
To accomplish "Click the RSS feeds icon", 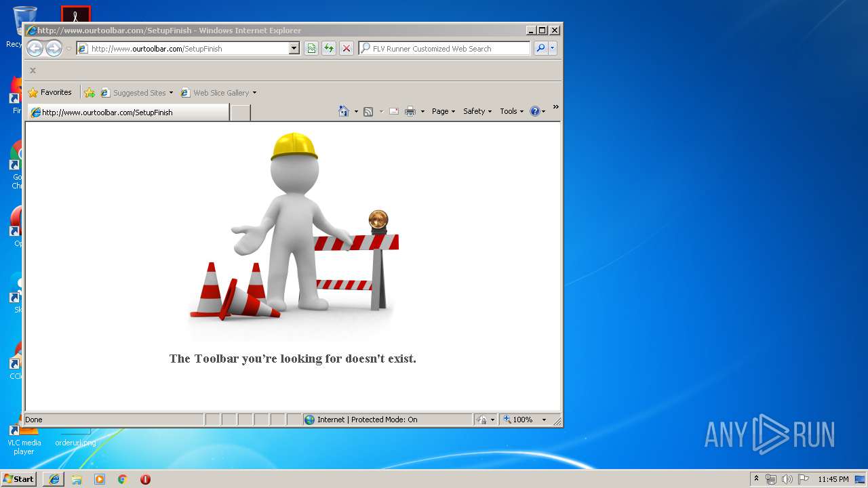I will pyautogui.click(x=368, y=111).
